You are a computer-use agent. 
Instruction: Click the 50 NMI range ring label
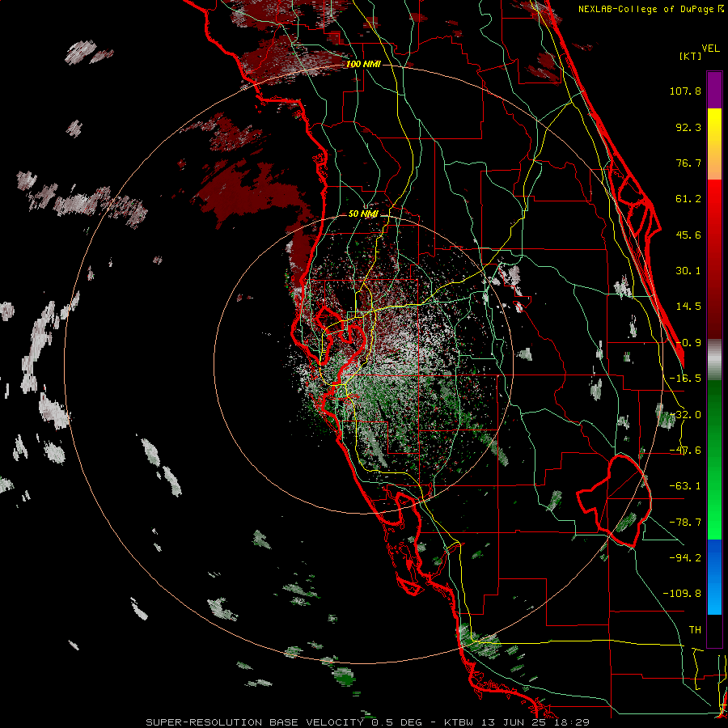[363, 214]
